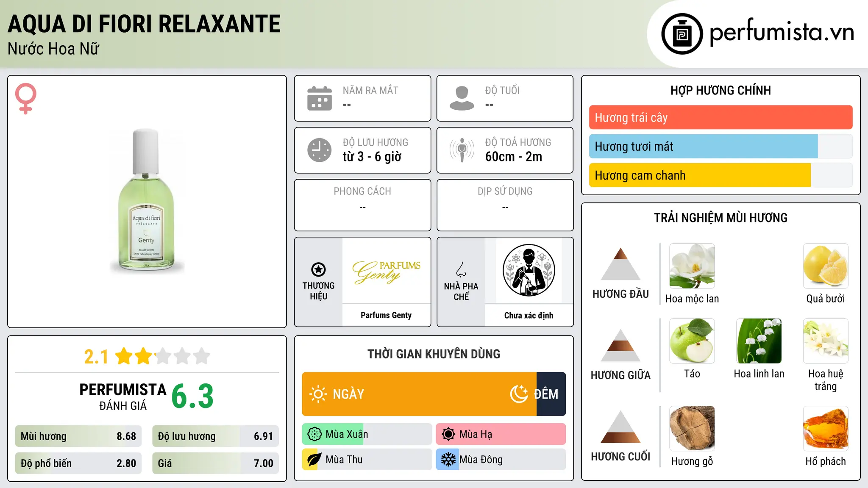Click the Dịp Sử Dụng label

505,191
